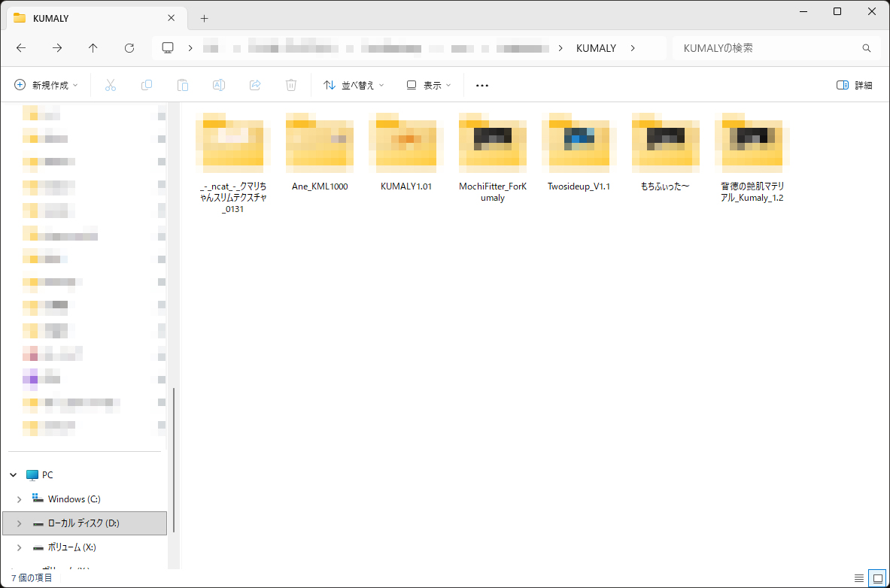Screen dimensions: 890x588
Task: Click the Copy icon in toolbar
Action: tap(147, 85)
